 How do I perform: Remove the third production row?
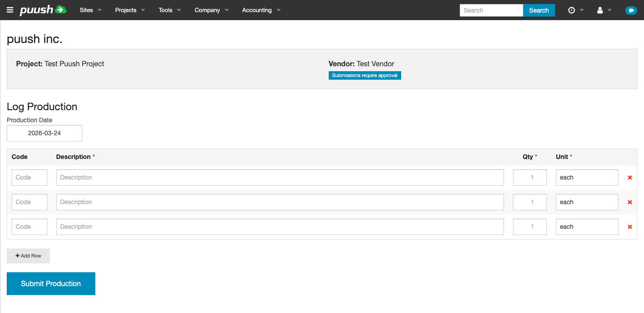(x=629, y=227)
